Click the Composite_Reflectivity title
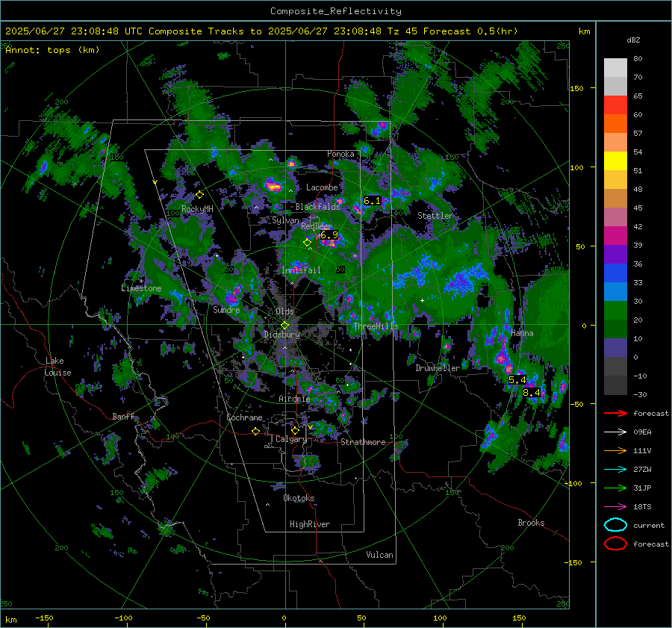Screen dimensions: 672x628 pos(336,11)
